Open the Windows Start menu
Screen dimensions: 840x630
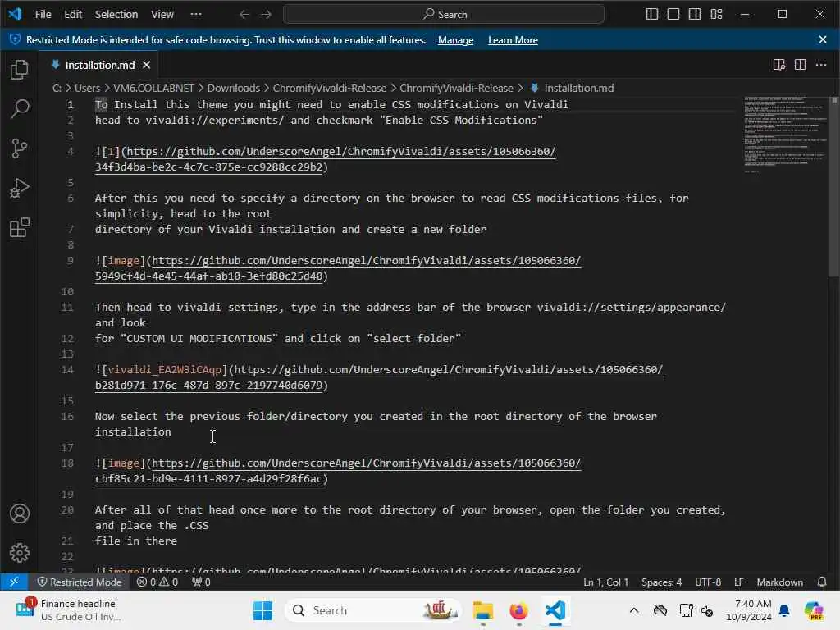pos(262,610)
